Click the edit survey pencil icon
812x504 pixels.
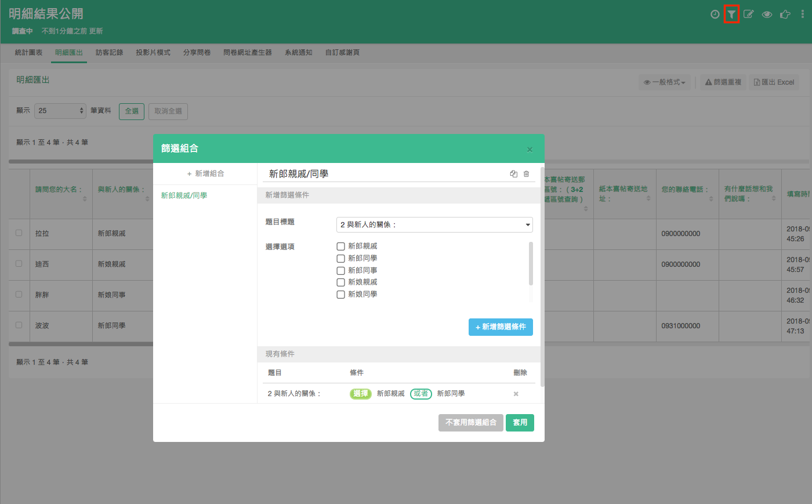pyautogui.click(x=749, y=14)
